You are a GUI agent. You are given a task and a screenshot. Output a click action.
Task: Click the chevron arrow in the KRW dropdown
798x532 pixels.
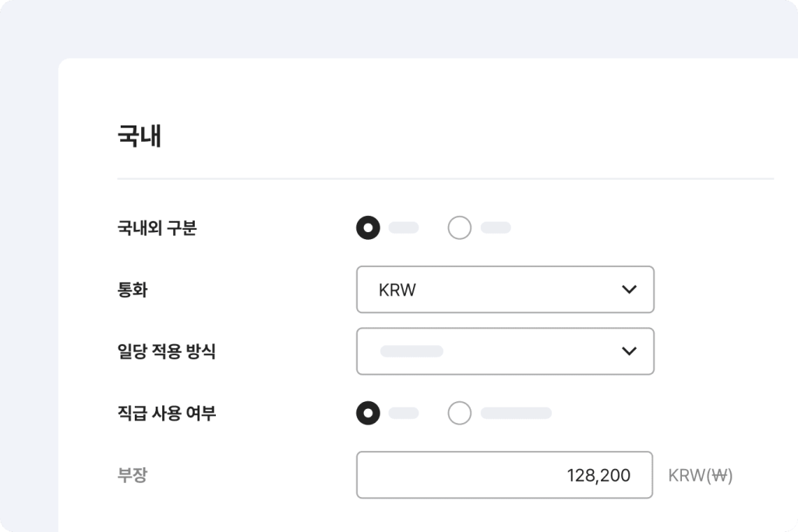(629, 290)
